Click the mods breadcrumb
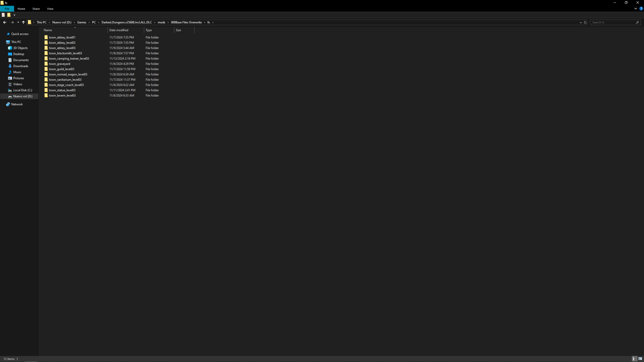Image resolution: width=644 pixels, height=362 pixels. (x=161, y=22)
